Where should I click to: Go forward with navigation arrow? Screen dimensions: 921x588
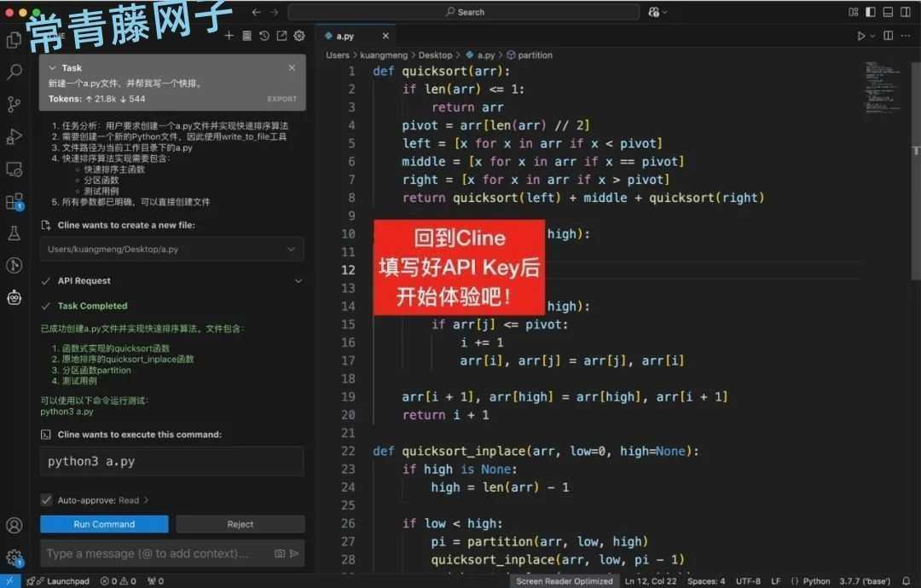pos(275,12)
